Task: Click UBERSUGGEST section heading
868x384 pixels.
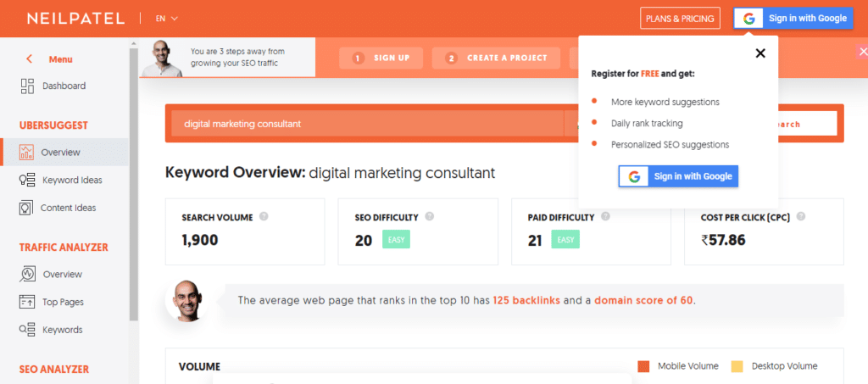Action: click(53, 125)
